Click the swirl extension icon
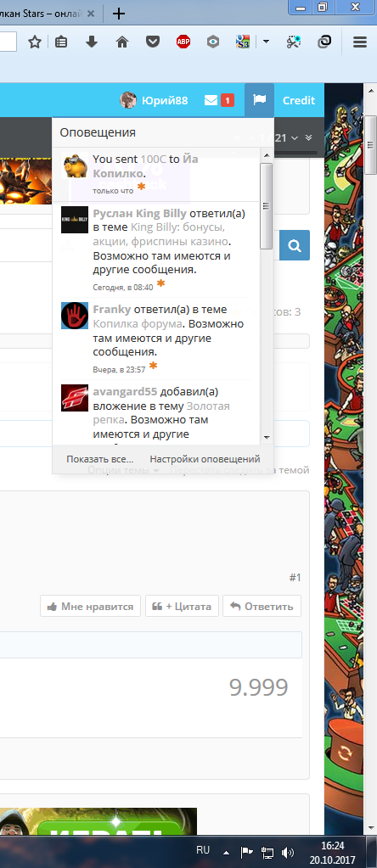Image resolution: width=377 pixels, height=868 pixels. point(324,42)
